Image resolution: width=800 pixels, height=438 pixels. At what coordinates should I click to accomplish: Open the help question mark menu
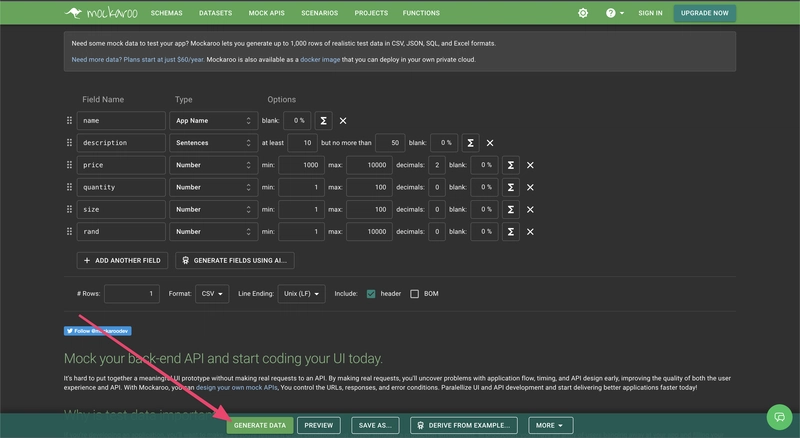point(614,13)
